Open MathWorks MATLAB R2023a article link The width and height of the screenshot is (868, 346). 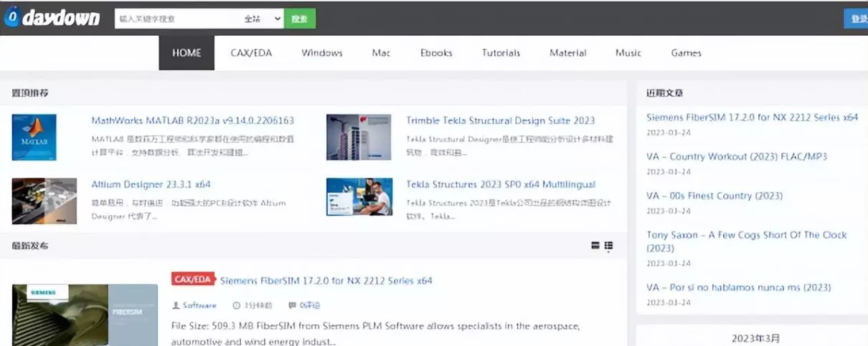tap(192, 120)
